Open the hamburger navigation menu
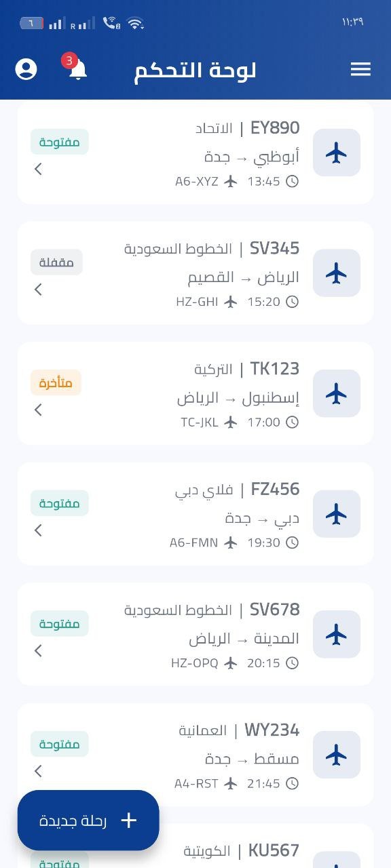 click(360, 69)
